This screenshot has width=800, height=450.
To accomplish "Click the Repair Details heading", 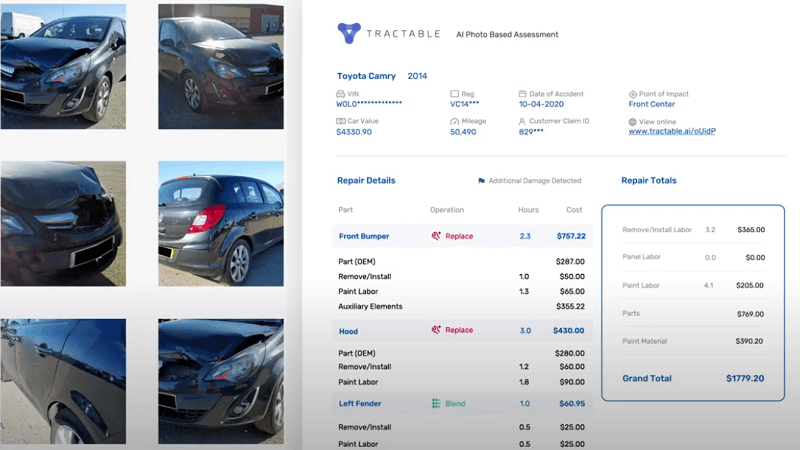I will click(366, 181).
